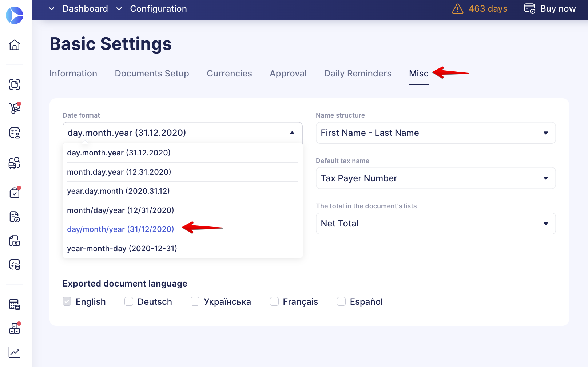588x367 pixels.
Task: Expand the chevron before Dashboard
Action: click(52, 9)
